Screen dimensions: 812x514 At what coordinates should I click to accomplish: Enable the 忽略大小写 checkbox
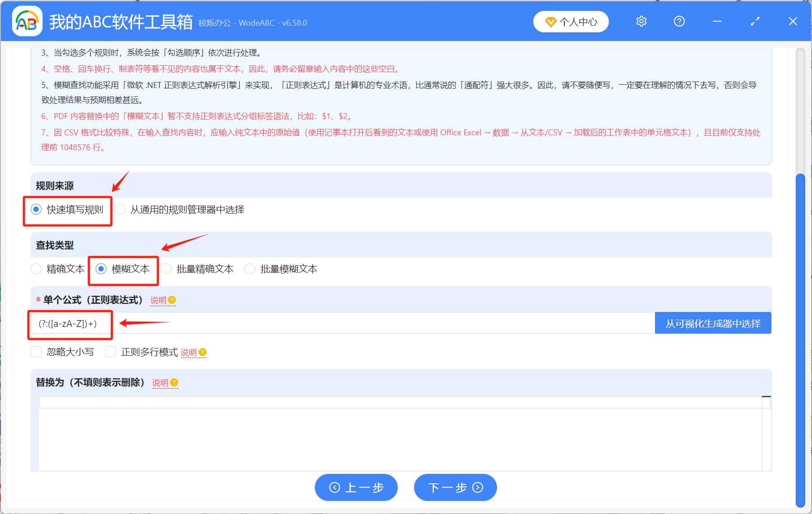click(x=36, y=352)
